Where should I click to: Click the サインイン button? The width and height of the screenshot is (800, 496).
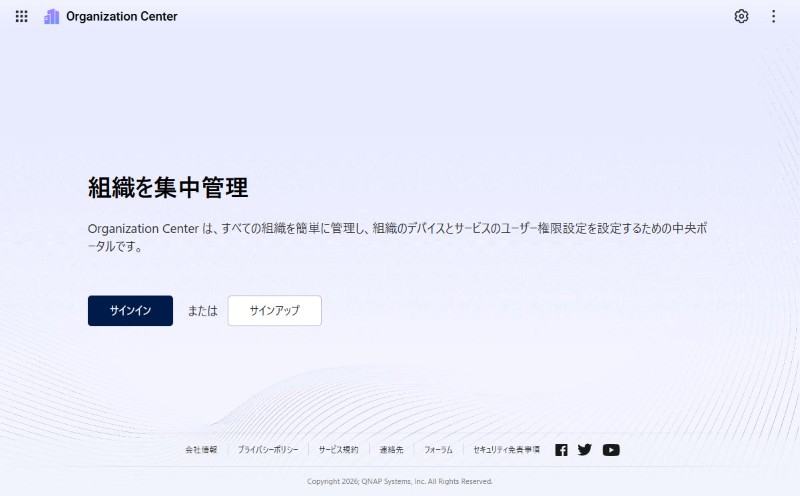pos(130,311)
